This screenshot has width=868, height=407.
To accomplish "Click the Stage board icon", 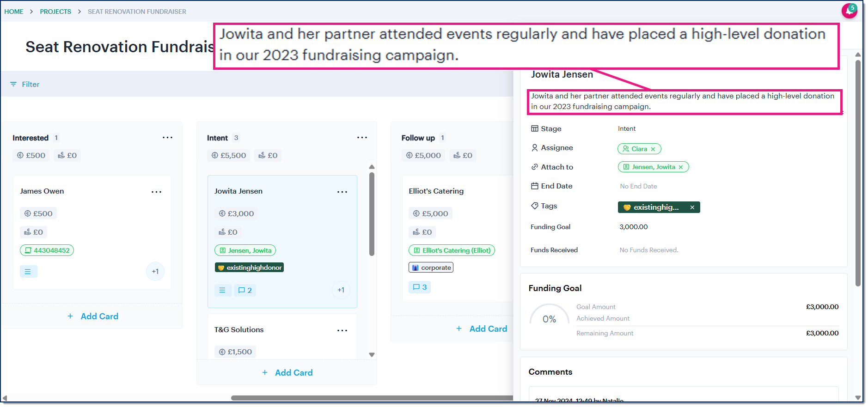I will [x=535, y=128].
